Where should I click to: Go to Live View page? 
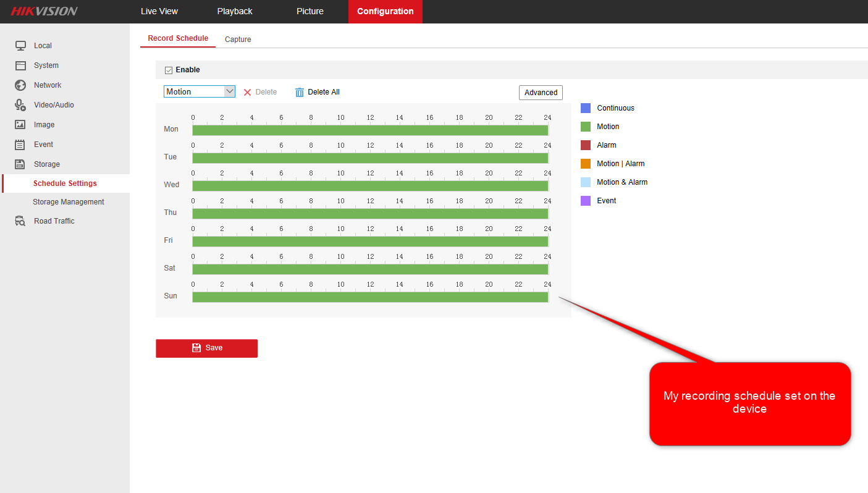[159, 11]
